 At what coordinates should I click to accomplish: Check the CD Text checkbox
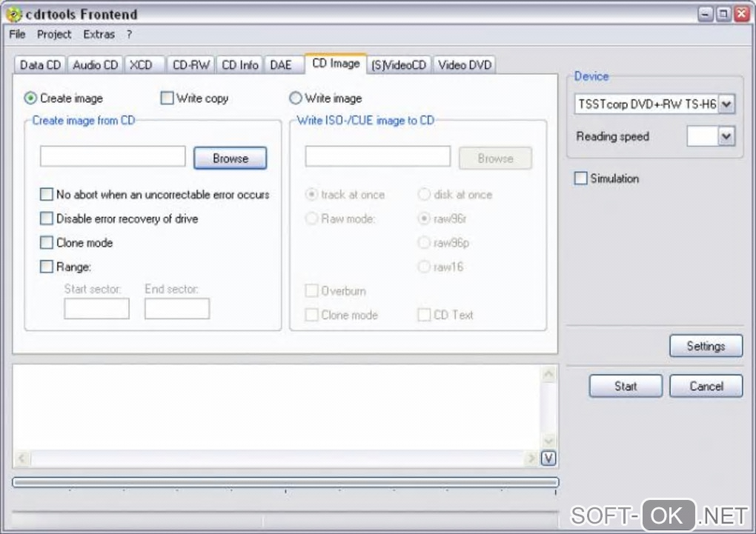[424, 315]
